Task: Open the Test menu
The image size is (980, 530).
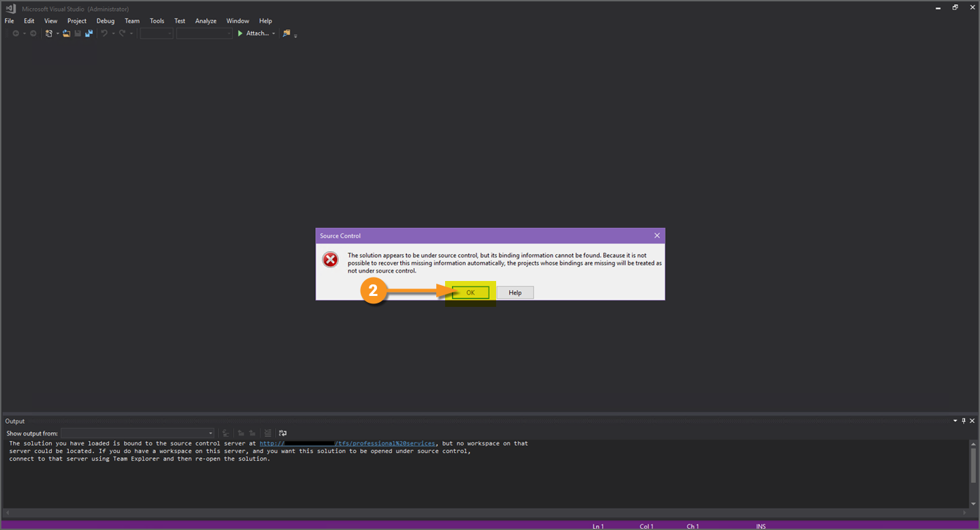Action: (x=180, y=21)
